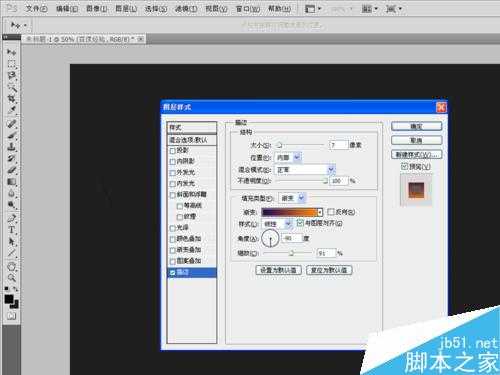
Task: Select the Path Selection tool
Action: [11, 242]
